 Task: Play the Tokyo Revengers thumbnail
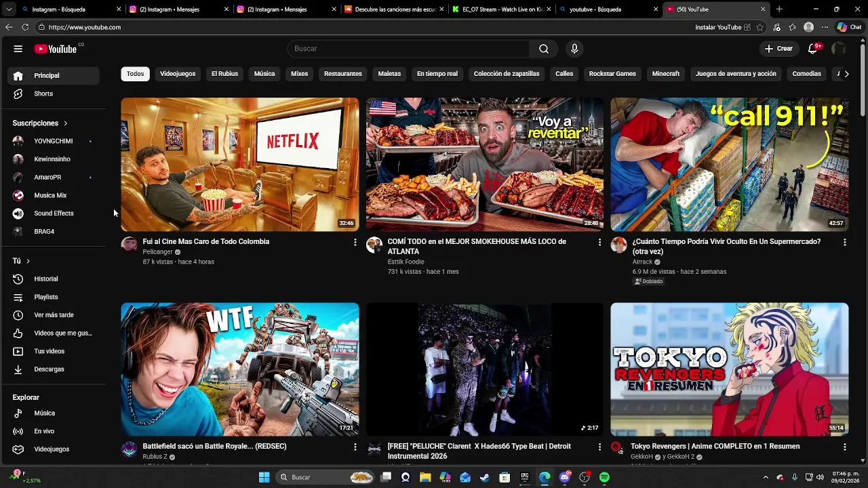click(730, 369)
